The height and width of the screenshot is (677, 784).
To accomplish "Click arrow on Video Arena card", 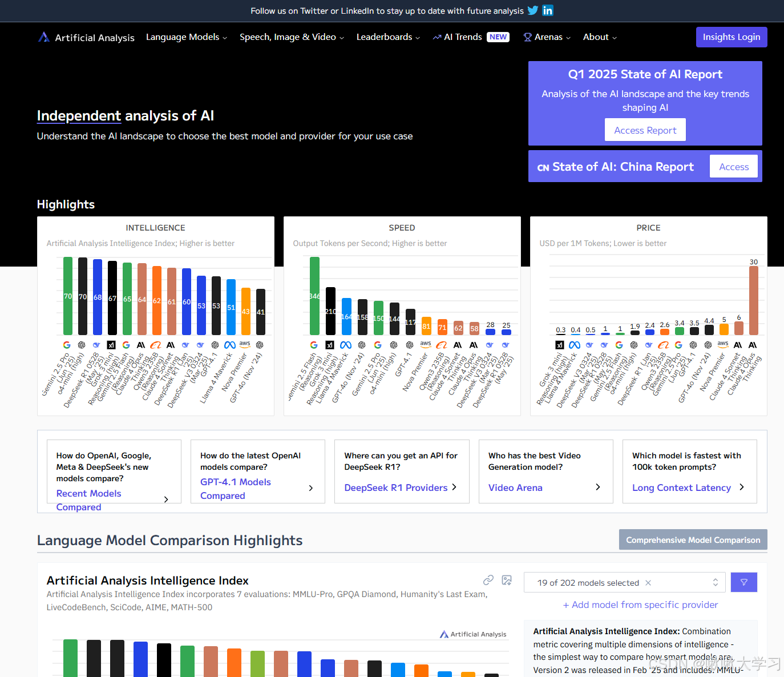I will click(598, 487).
